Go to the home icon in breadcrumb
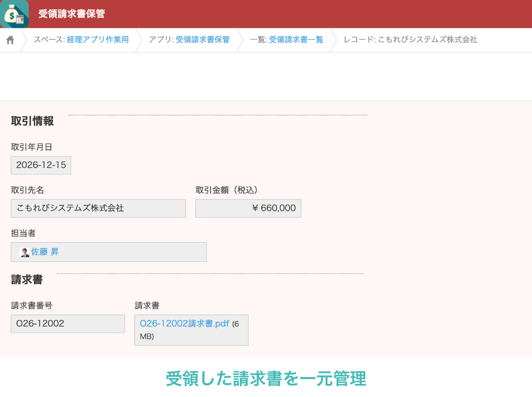 click(x=10, y=40)
